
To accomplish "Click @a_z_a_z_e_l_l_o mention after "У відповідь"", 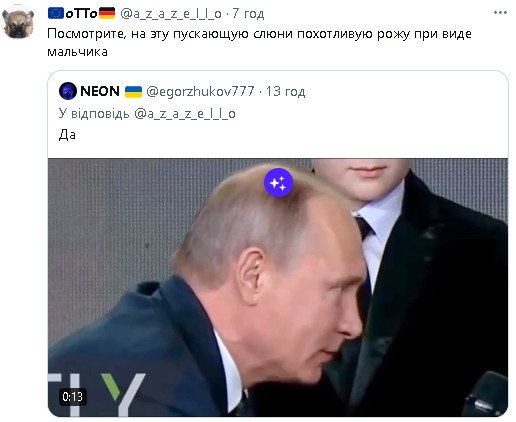I will 185,114.
